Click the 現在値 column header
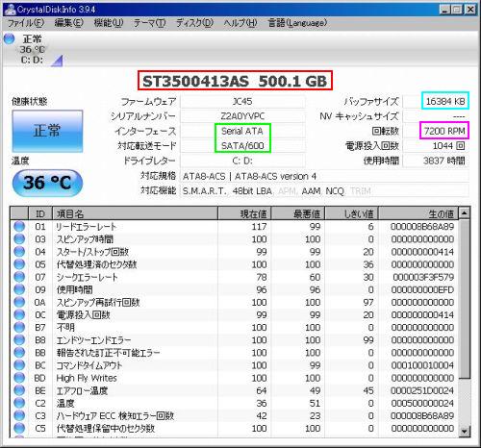481x448 pixels. (244, 213)
